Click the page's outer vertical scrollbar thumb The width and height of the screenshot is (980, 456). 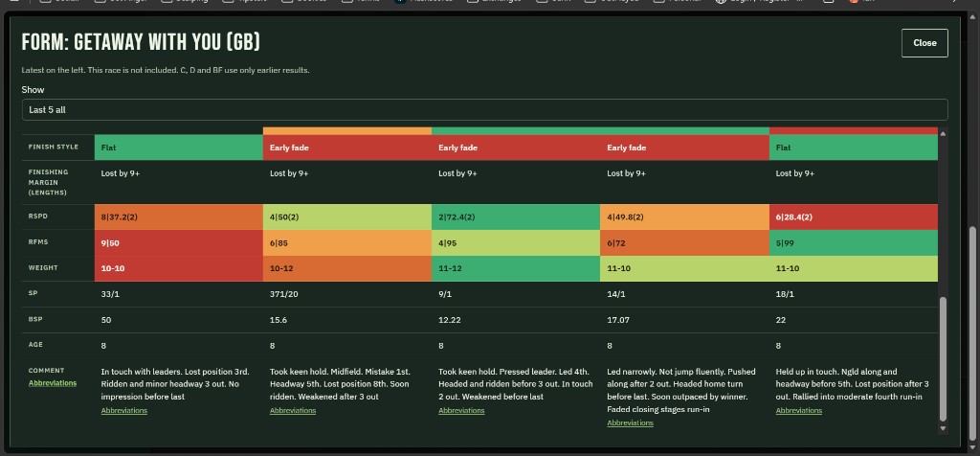tap(974, 333)
